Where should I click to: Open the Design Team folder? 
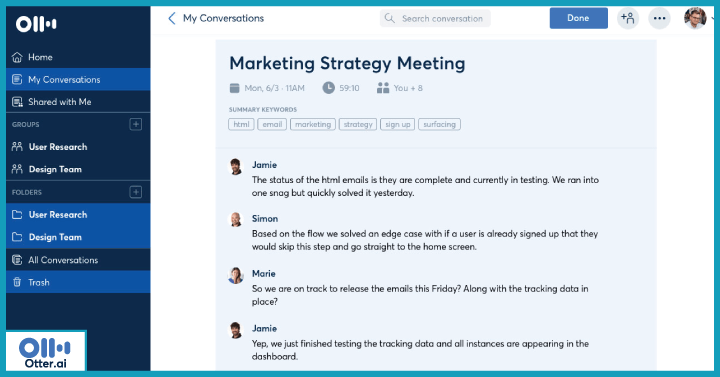[78, 237]
